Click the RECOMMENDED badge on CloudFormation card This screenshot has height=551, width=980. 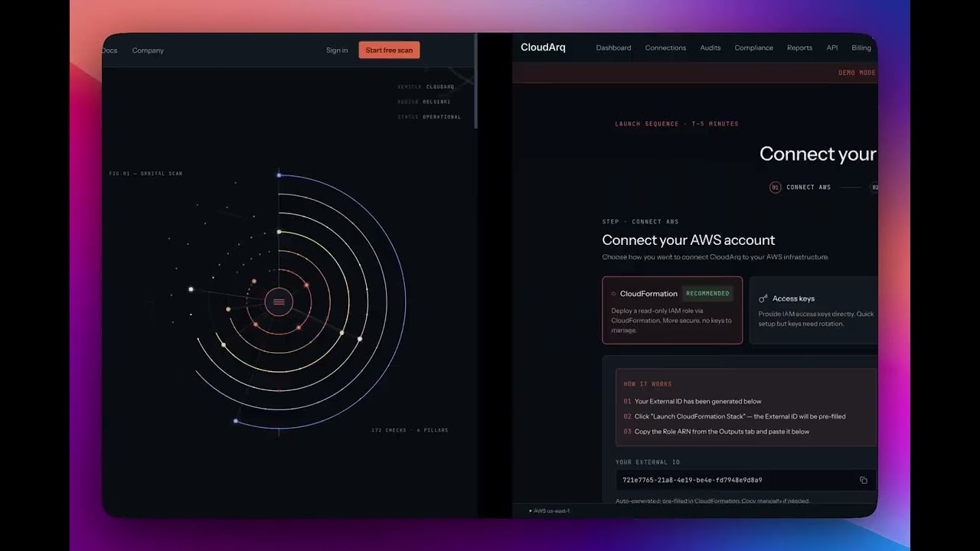[x=707, y=293]
